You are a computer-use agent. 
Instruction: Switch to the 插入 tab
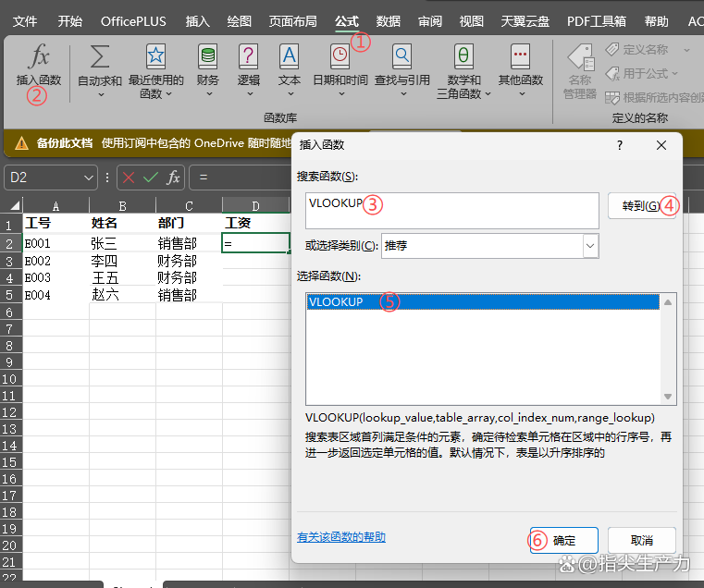tap(198, 21)
